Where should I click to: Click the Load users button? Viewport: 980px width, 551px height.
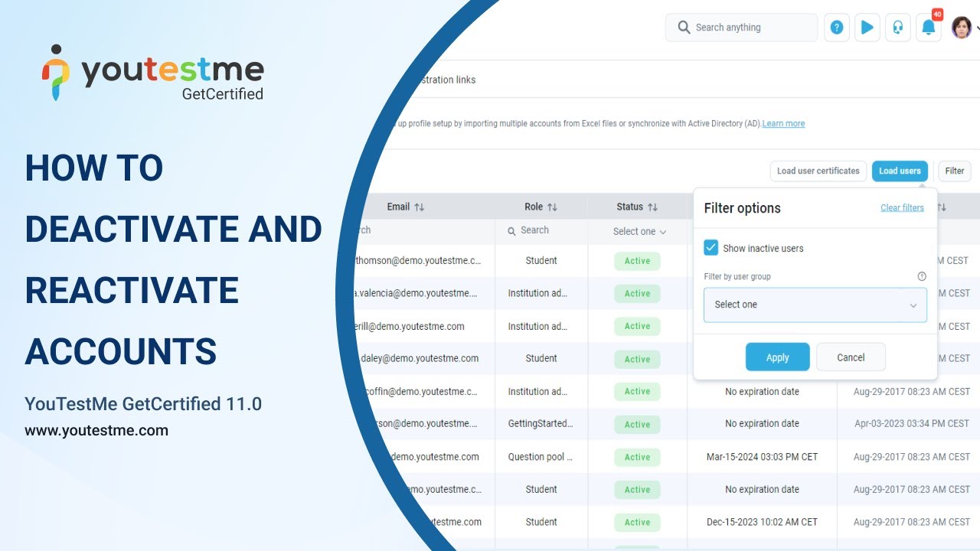point(900,171)
